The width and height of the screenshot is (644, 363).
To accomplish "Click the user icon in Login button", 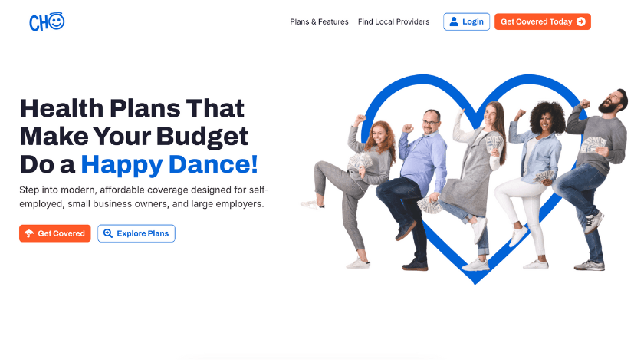I will click(454, 21).
